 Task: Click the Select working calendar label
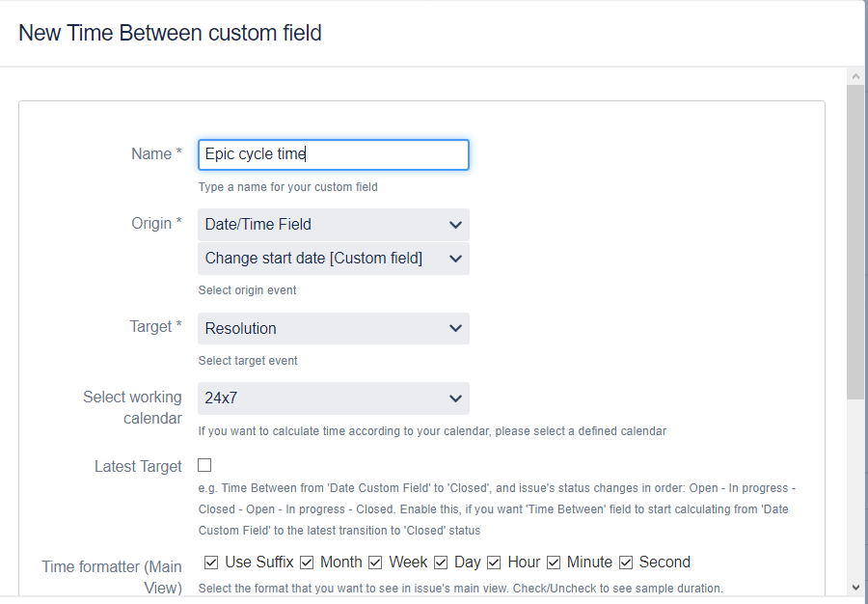(132, 407)
